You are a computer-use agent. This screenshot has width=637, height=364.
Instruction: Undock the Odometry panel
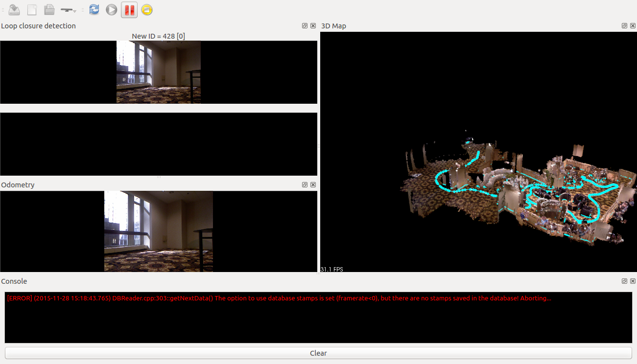tap(305, 185)
